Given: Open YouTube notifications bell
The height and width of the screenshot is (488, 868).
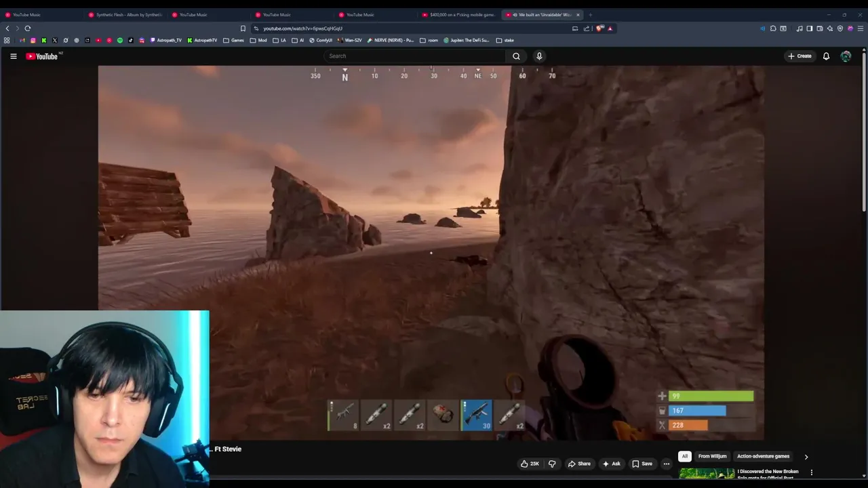Looking at the screenshot, I should click(x=826, y=56).
